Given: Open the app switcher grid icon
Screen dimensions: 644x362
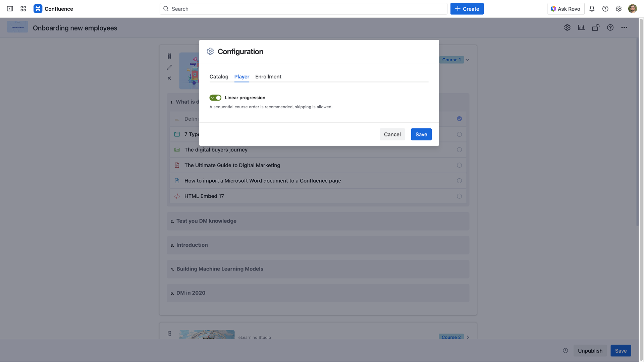Looking at the screenshot, I should [x=23, y=9].
